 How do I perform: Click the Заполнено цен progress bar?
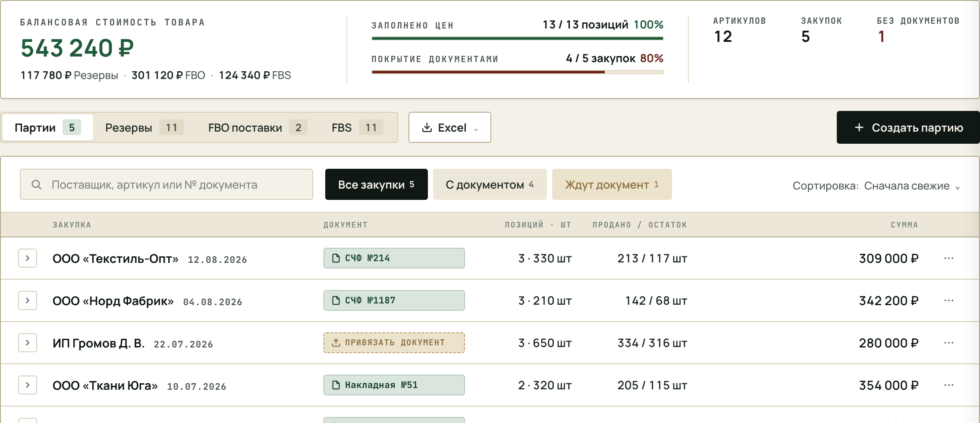click(517, 38)
